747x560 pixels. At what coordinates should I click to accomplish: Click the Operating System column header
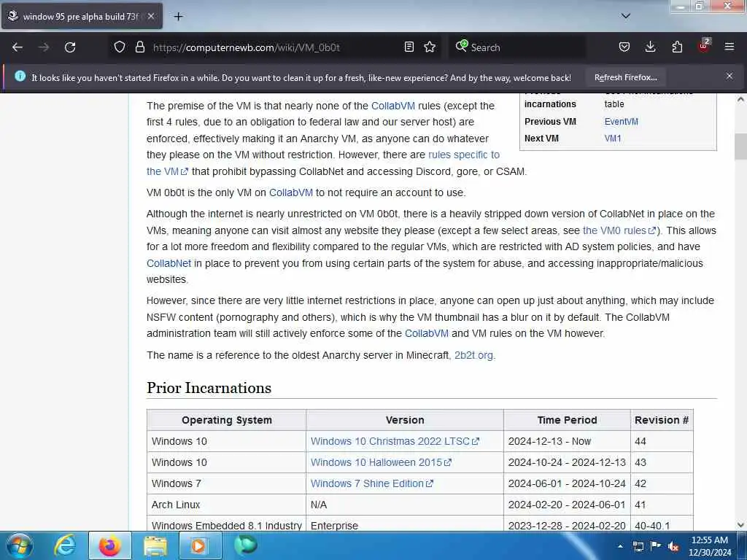click(227, 420)
